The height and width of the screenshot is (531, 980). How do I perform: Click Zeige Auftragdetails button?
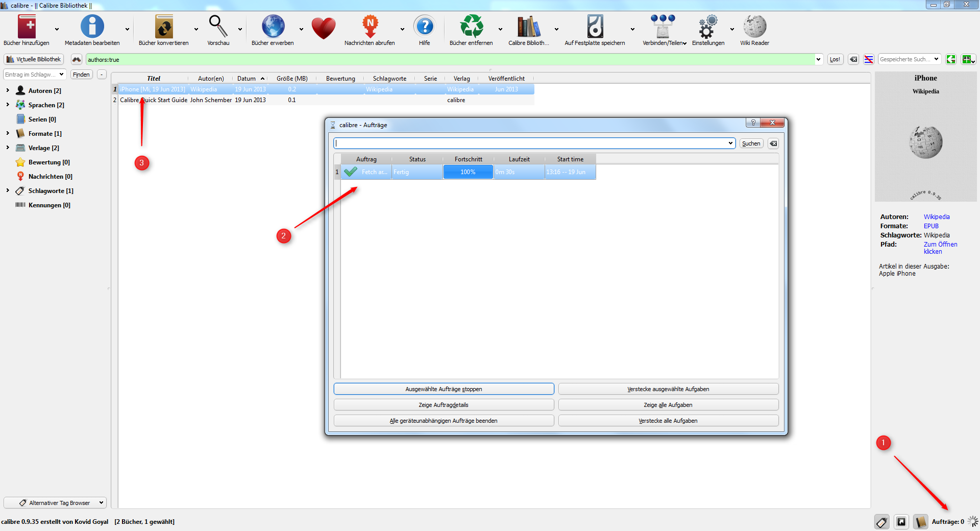(444, 405)
